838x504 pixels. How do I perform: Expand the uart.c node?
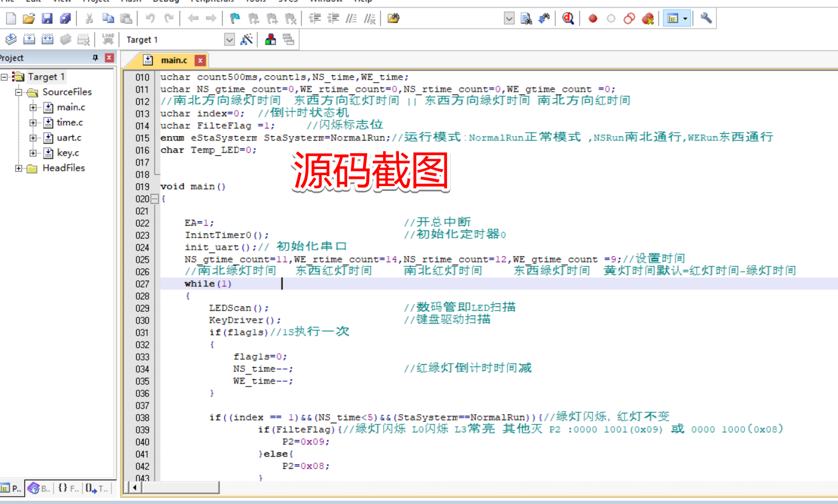coord(33,138)
